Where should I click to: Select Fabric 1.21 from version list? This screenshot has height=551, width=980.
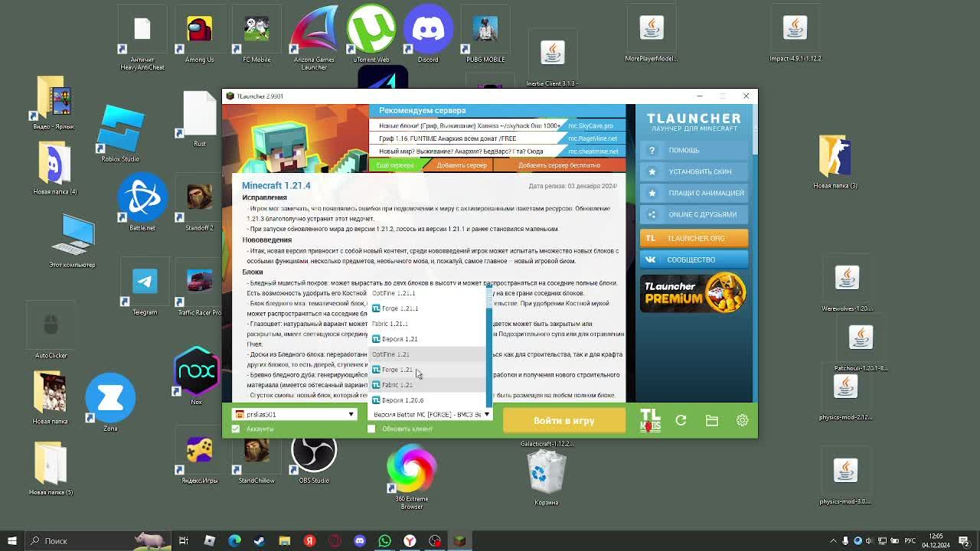coord(427,385)
